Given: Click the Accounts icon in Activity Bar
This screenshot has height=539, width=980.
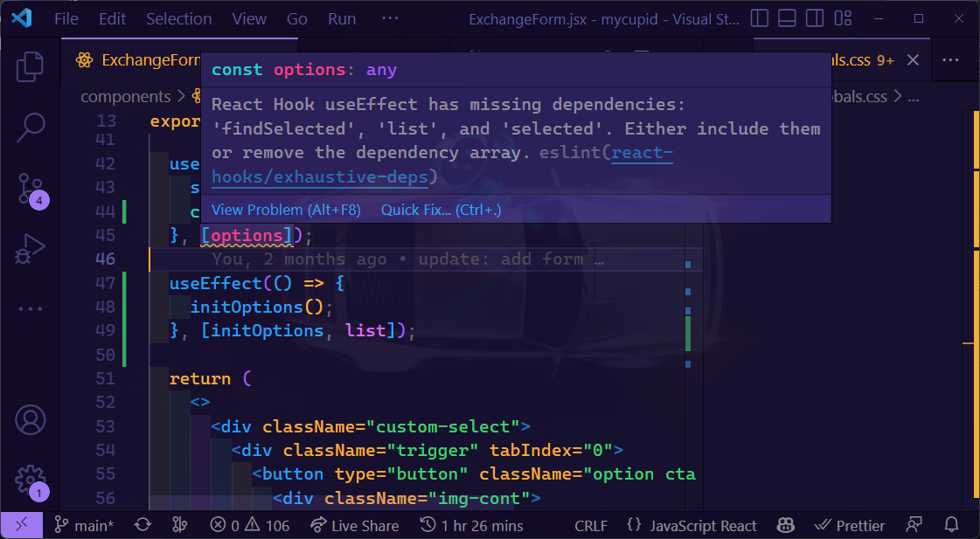Looking at the screenshot, I should [31, 419].
